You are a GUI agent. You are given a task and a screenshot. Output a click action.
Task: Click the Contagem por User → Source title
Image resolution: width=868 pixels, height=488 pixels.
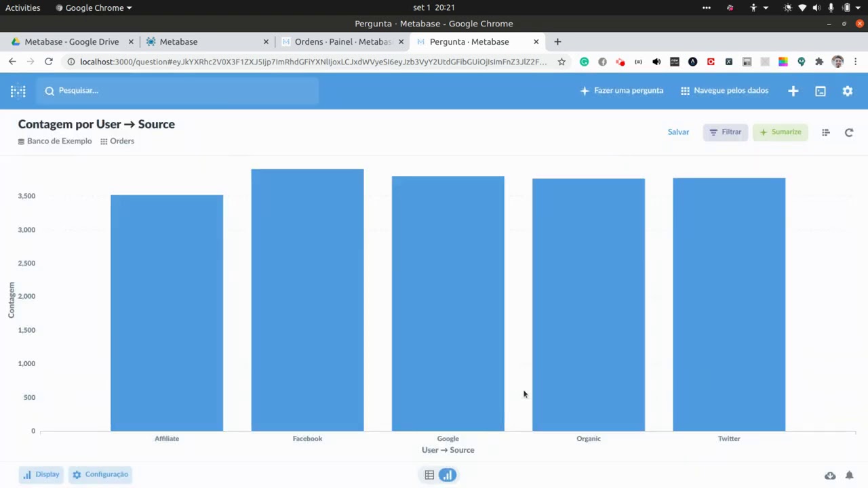96,124
